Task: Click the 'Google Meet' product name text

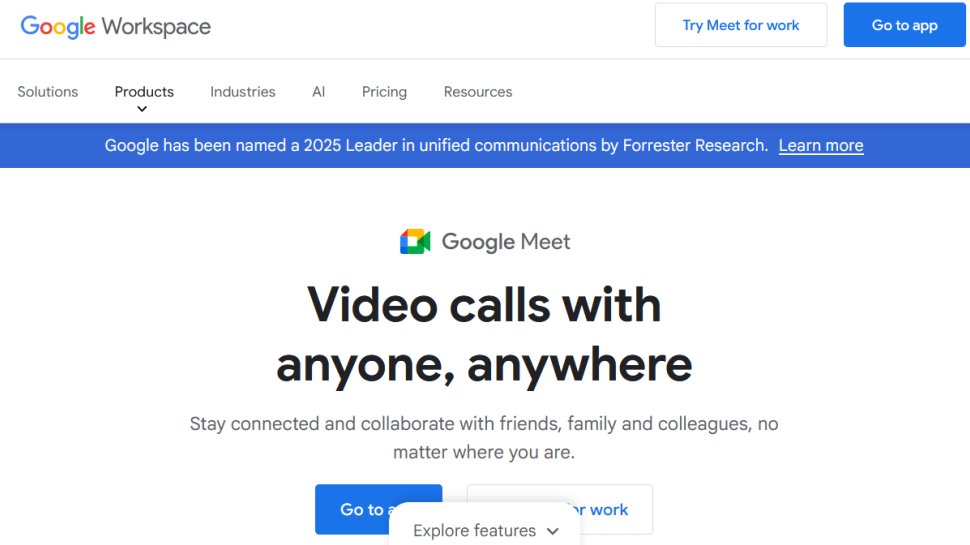Action: point(505,241)
